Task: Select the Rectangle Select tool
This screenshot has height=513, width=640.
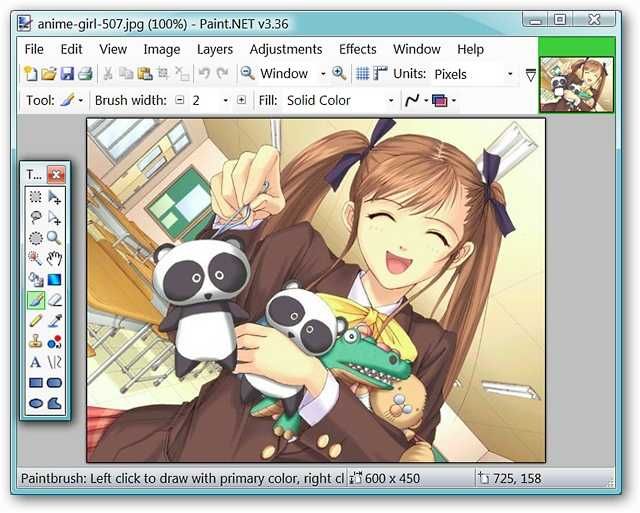Action: click(x=36, y=197)
